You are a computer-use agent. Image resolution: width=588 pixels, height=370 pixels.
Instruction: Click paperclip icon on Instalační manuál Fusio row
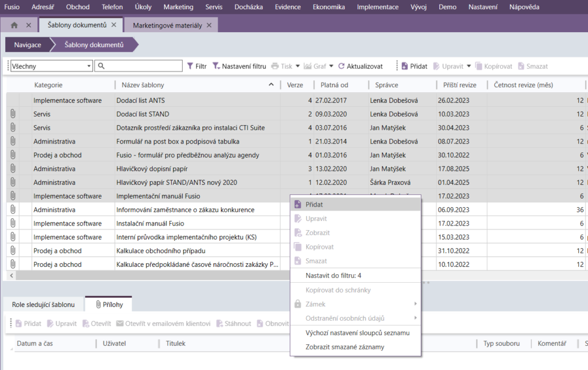pos(12,224)
